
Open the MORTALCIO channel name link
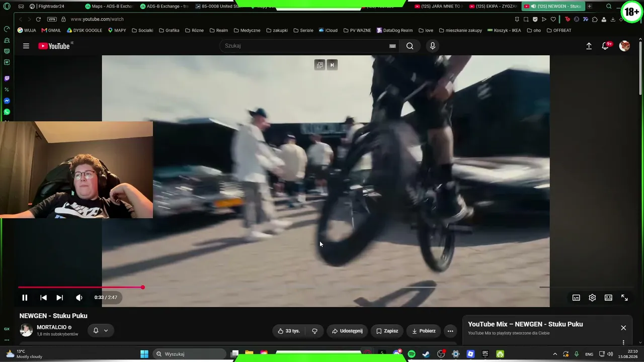click(x=52, y=327)
